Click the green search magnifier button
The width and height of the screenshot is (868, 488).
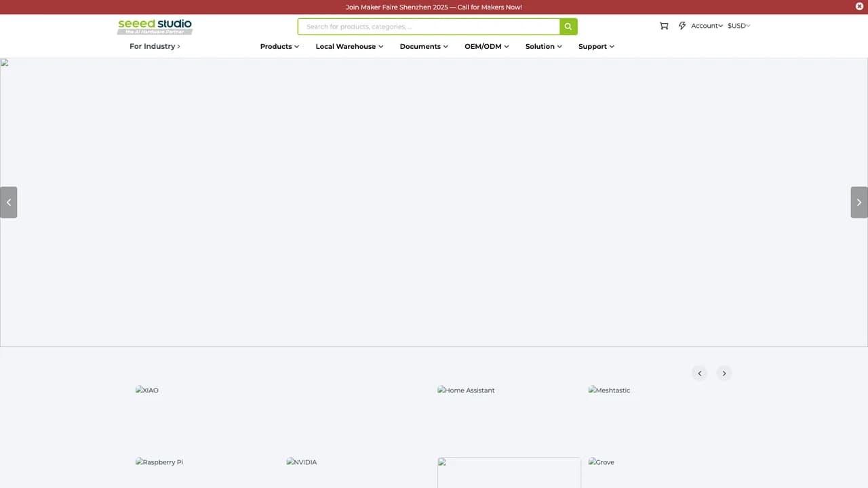click(x=568, y=26)
